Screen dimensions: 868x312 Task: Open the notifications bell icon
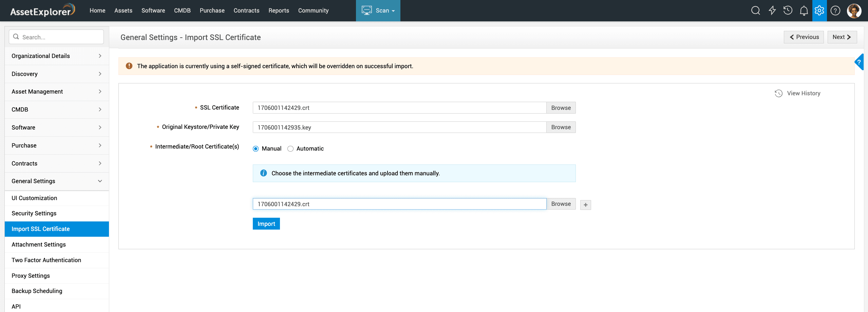804,11
